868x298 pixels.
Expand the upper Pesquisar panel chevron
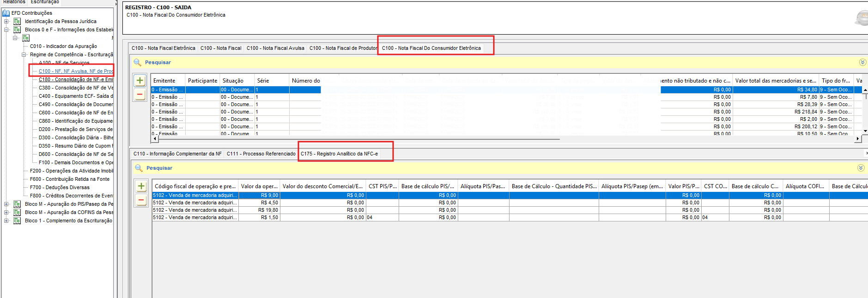pyautogui.click(x=862, y=62)
